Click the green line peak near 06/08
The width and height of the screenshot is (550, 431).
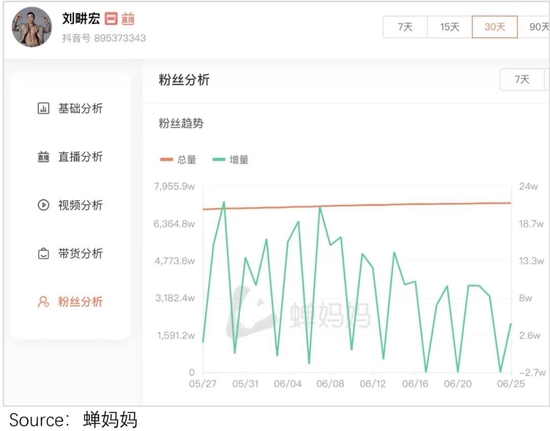tap(320, 207)
